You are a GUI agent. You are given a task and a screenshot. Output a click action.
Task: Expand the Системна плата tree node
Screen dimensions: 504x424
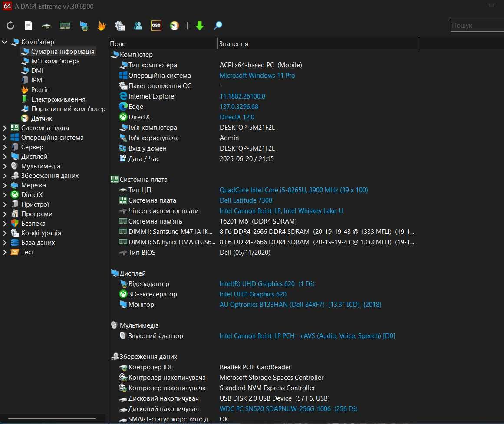[4, 128]
